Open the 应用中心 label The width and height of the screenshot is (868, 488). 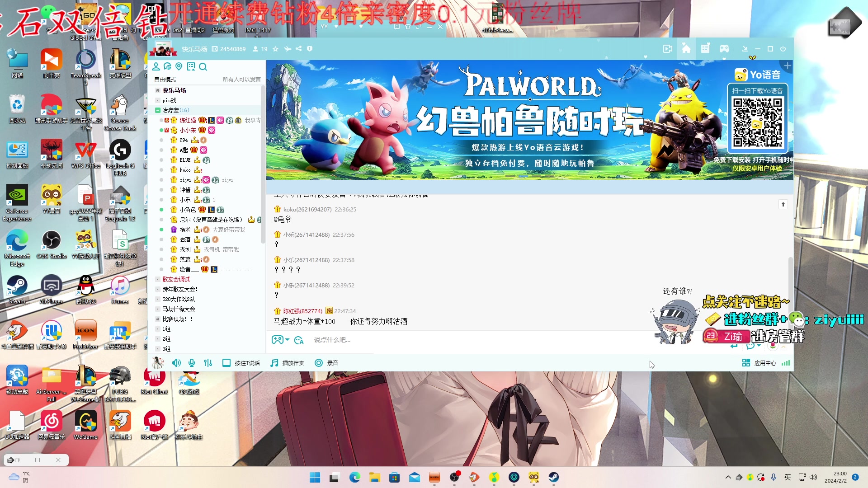click(x=765, y=363)
